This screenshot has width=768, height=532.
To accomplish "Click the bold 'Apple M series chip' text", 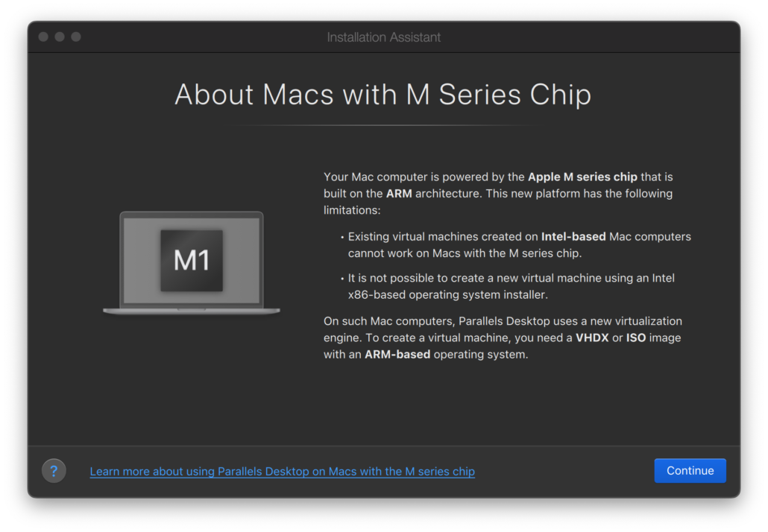I will (582, 177).
